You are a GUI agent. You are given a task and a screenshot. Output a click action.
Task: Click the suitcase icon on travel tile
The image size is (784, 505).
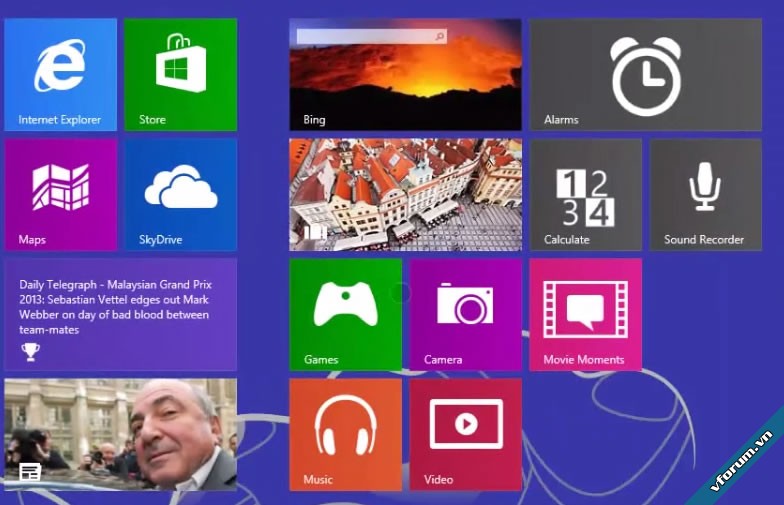tap(316, 232)
